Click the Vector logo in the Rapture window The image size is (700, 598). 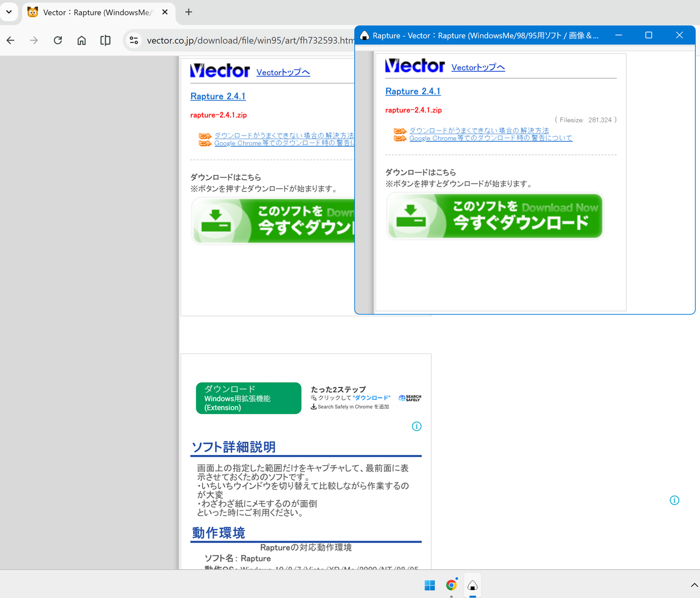click(415, 66)
